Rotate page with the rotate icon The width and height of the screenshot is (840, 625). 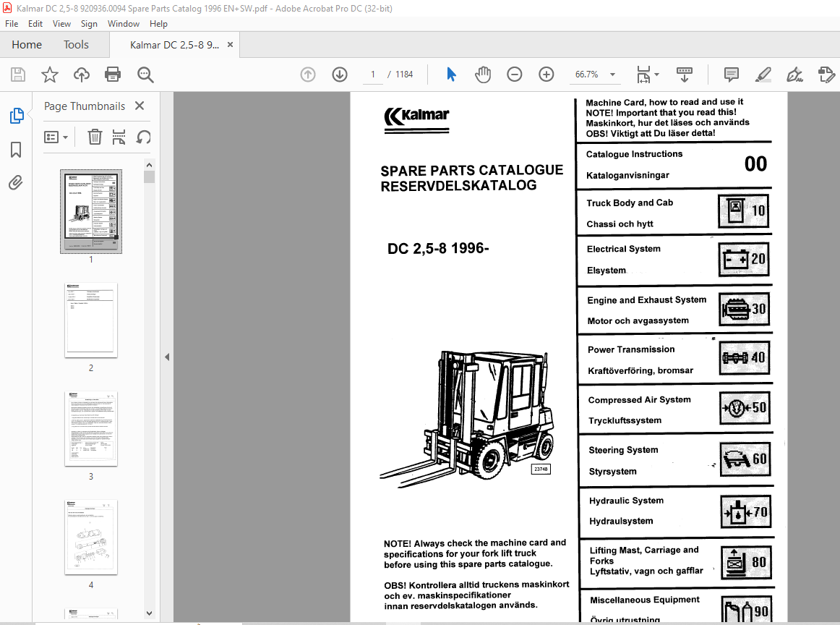point(143,137)
